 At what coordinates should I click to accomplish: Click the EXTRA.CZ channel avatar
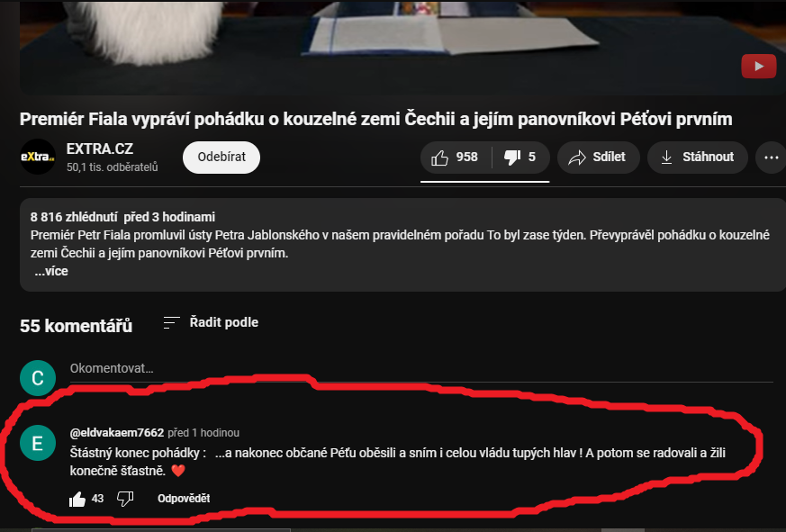(38, 157)
